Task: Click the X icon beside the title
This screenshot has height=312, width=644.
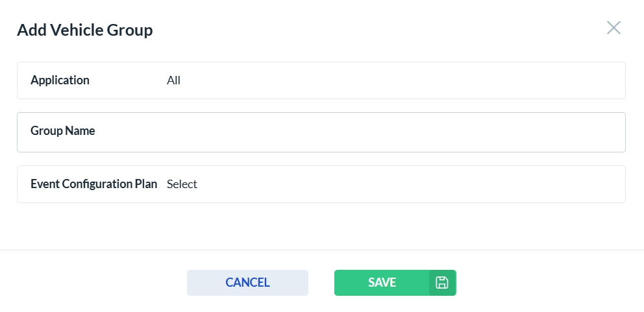Action: pyautogui.click(x=613, y=27)
